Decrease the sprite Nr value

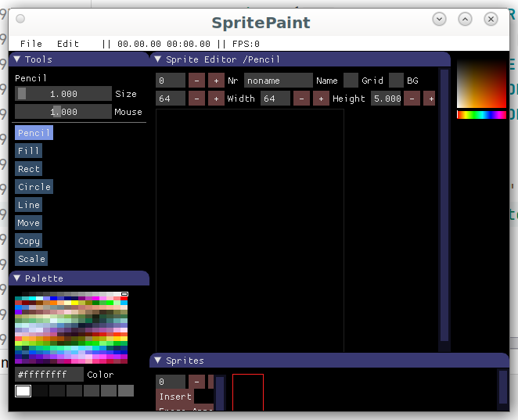(x=196, y=81)
